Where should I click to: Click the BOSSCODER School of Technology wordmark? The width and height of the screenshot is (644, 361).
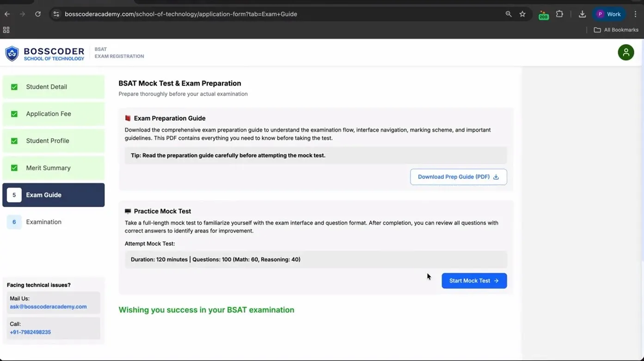pos(54,54)
